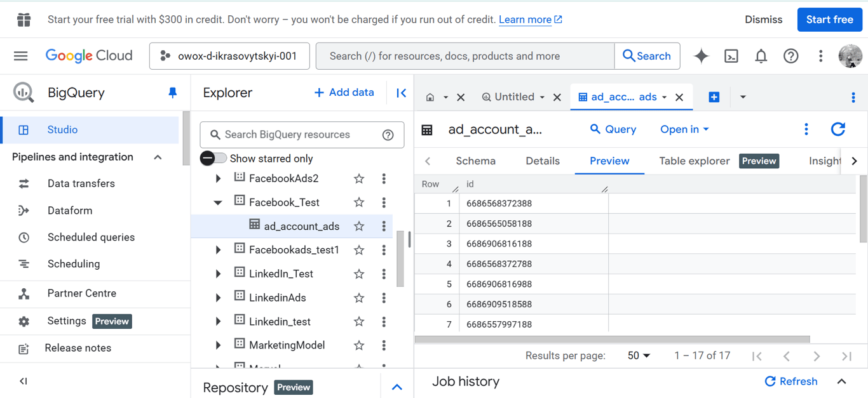Open the notifications bell
Image resolution: width=868 pixels, height=398 pixels.
[761, 56]
